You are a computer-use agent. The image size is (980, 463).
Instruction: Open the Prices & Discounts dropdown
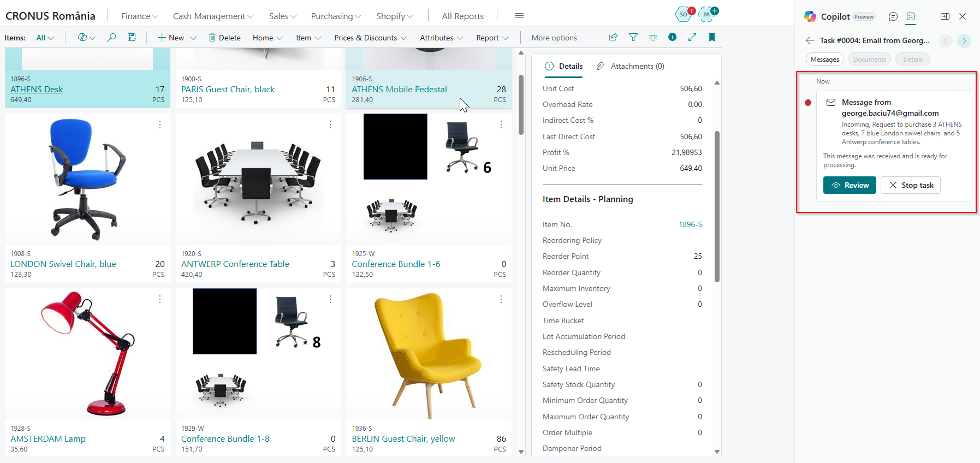tap(370, 38)
